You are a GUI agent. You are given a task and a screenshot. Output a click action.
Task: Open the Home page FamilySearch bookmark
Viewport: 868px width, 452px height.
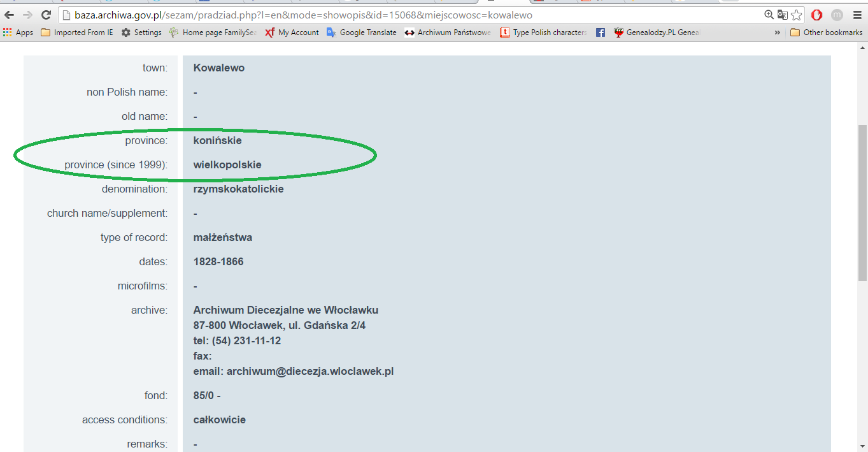pos(213,33)
